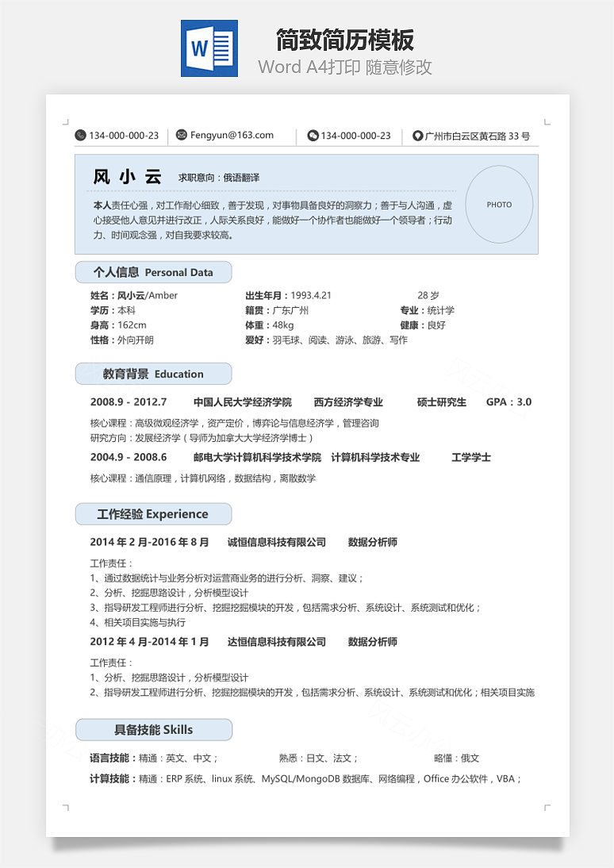The image size is (614, 868).
Task: Click the age text 28 岁
Action: pos(428,295)
